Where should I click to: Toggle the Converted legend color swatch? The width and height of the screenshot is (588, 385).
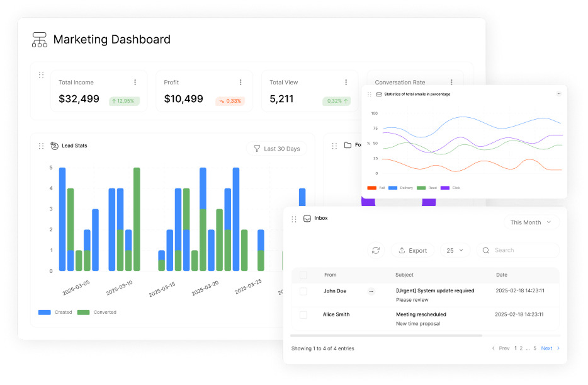[x=83, y=313]
